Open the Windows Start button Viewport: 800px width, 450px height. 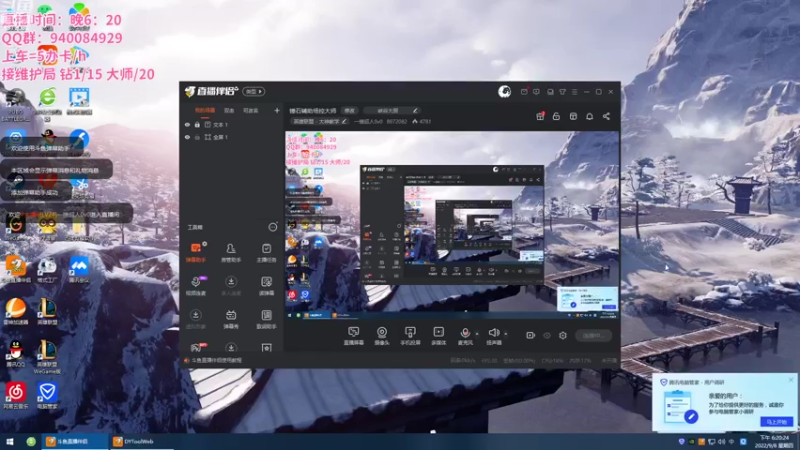pyautogui.click(x=9, y=441)
